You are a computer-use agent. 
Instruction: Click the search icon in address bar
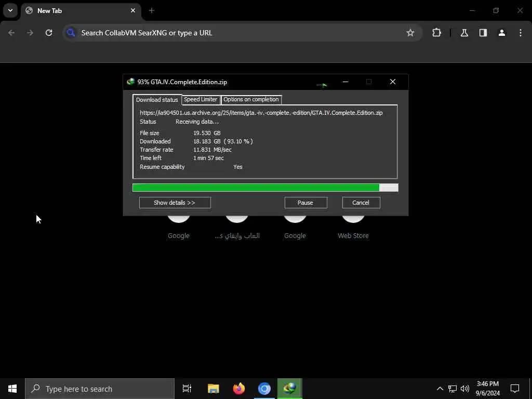[x=71, y=33]
